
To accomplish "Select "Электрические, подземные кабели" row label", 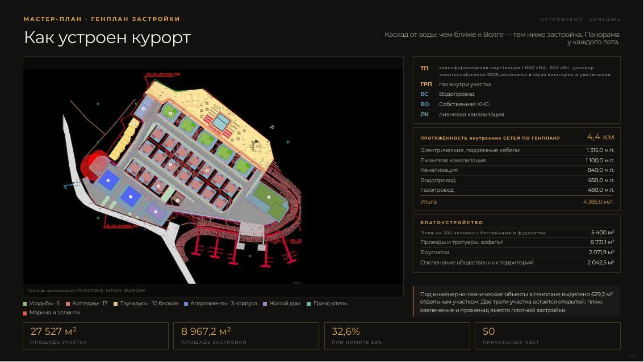I will tap(470, 150).
